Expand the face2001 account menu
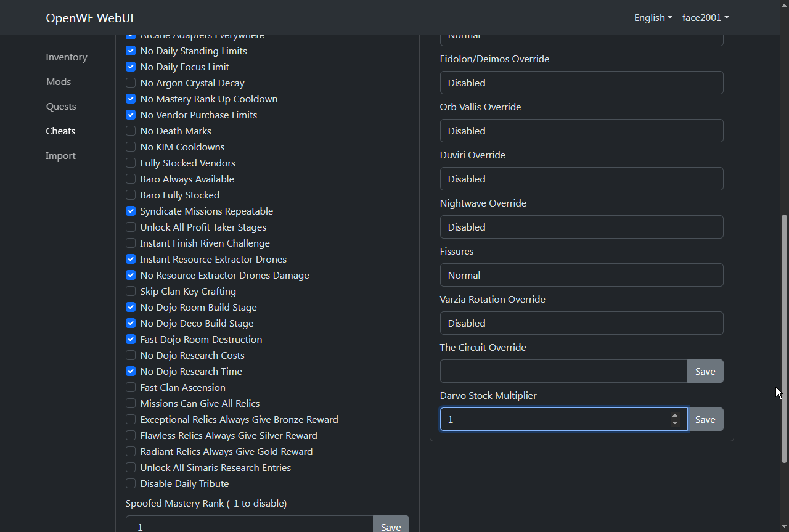Viewport: 789px width, 532px height. (705, 17)
